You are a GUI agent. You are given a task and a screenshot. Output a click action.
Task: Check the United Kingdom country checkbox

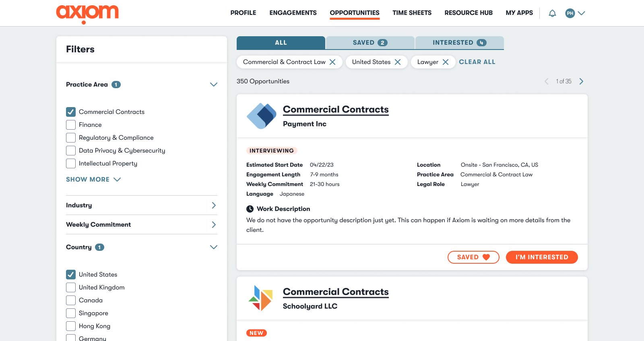(71, 287)
